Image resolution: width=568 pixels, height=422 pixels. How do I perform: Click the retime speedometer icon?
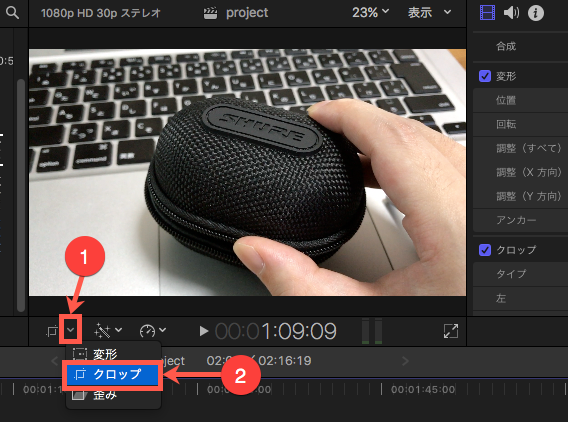click(147, 330)
